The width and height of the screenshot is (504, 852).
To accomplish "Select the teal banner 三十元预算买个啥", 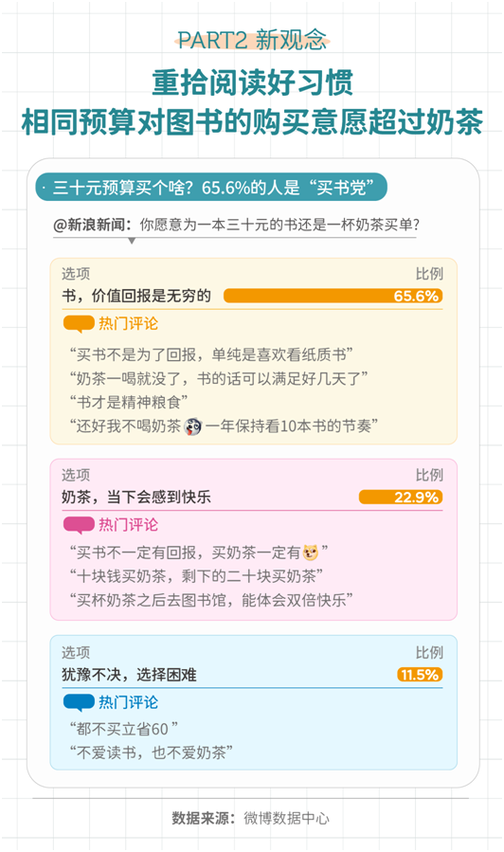I will 211,188.
